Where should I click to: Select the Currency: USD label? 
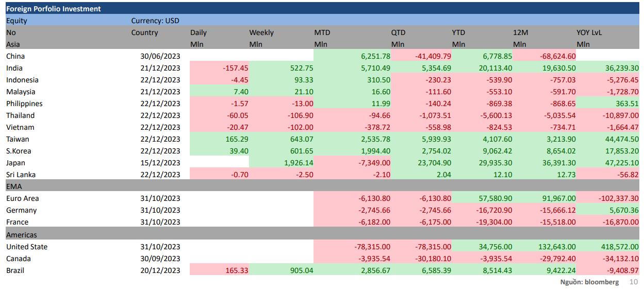point(155,21)
